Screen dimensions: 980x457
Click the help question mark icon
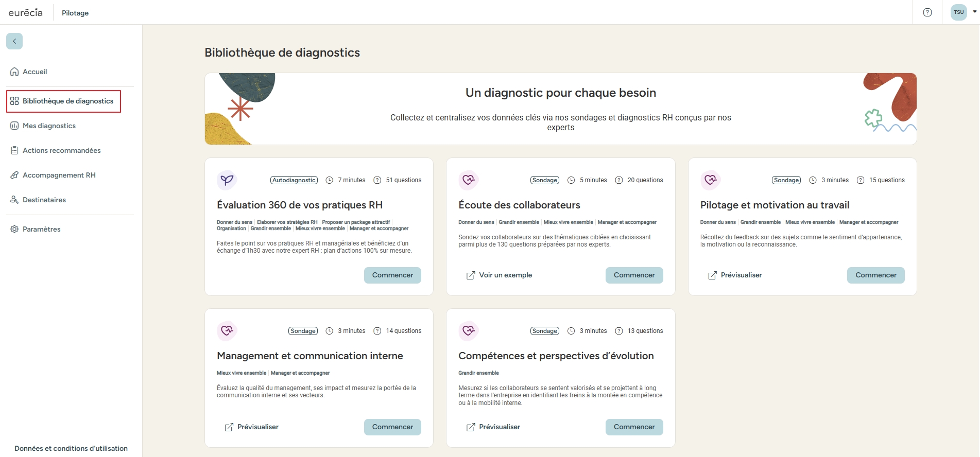(x=927, y=12)
